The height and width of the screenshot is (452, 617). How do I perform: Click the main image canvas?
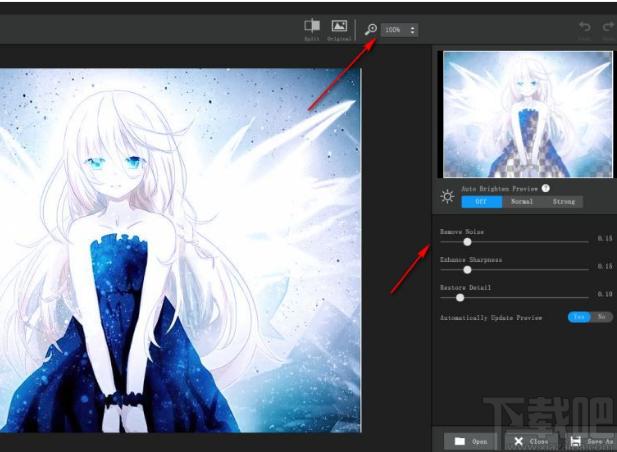tap(180, 251)
